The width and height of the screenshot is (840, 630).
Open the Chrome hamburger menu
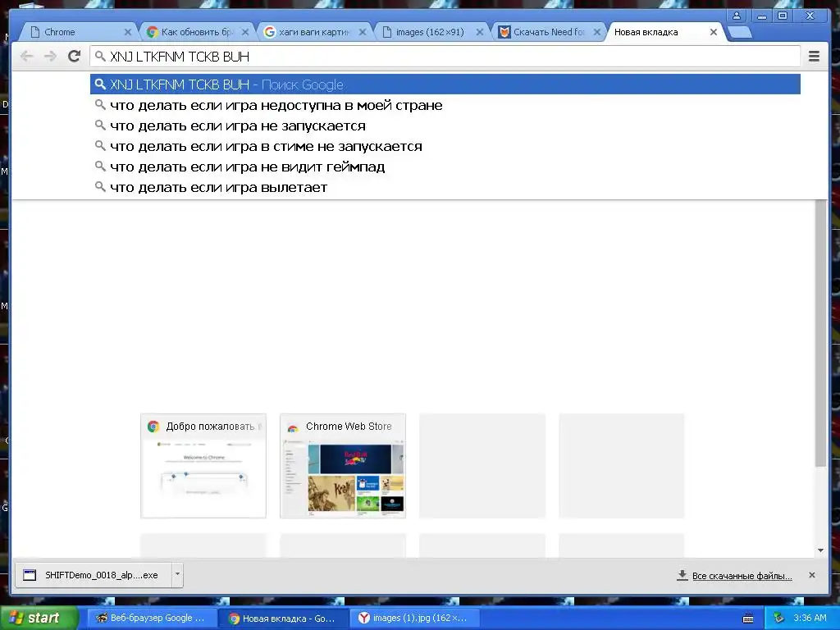[x=814, y=57]
